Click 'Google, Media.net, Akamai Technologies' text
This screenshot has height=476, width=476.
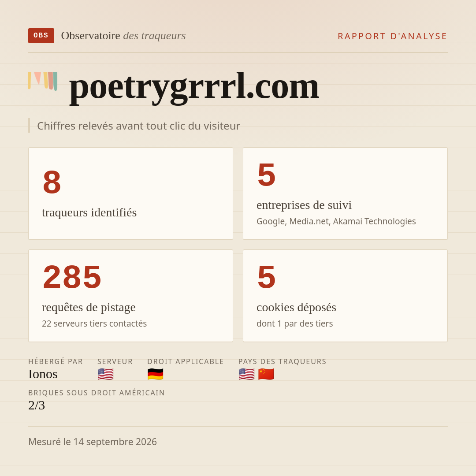[x=336, y=221]
